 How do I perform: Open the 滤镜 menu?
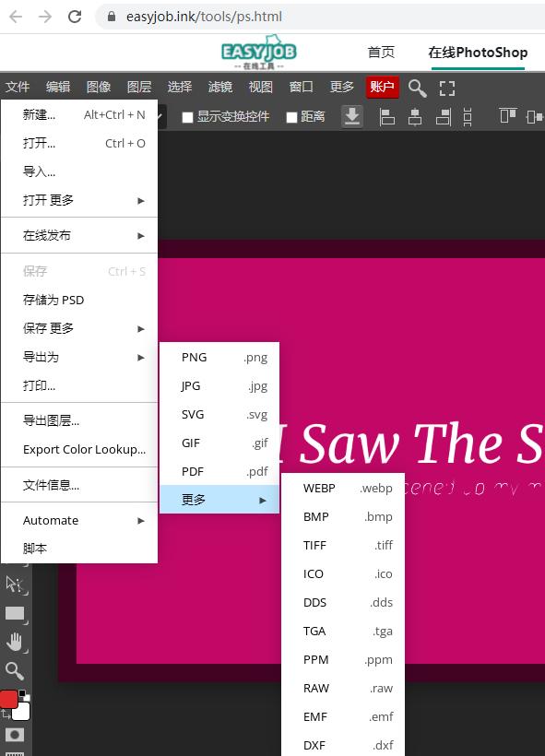coord(220,87)
